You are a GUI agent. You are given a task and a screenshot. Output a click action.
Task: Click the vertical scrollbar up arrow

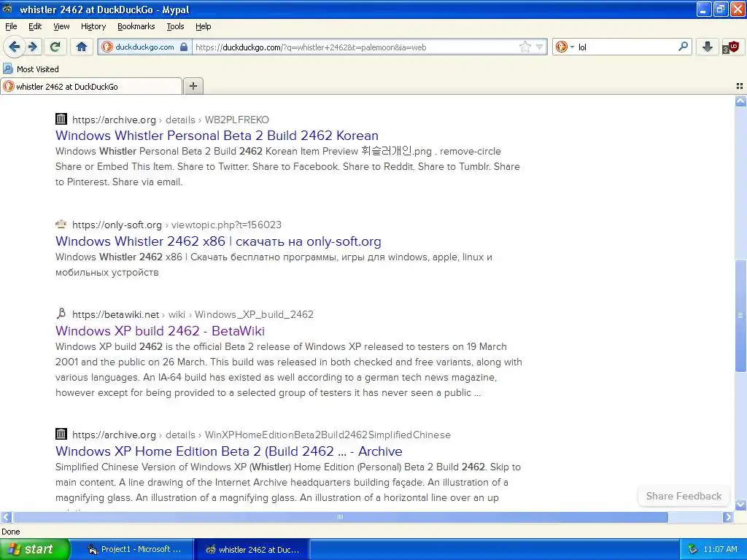coord(740,101)
